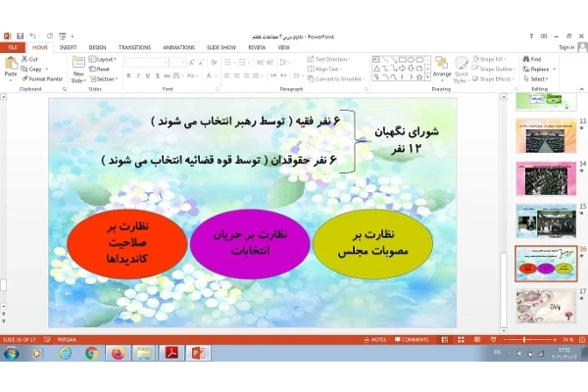Reset the slide layout
Image resolution: width=588 pixels, height=392 pixels.
[99, 69]
